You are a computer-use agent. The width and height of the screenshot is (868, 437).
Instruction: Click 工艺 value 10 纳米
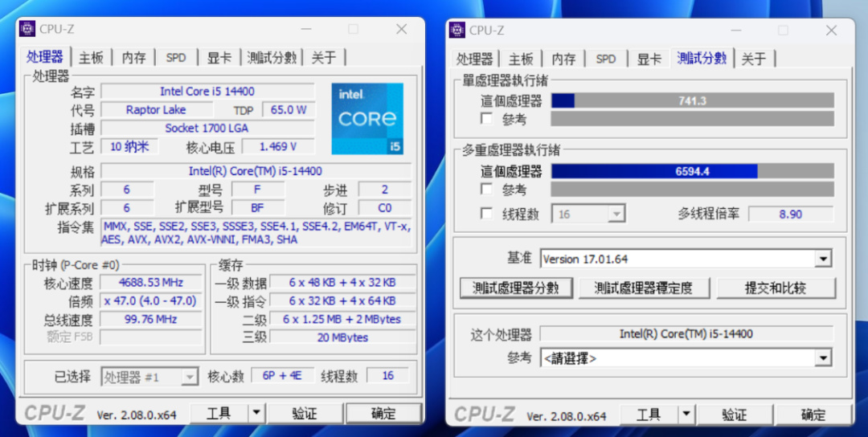click(x=129, y=146)
